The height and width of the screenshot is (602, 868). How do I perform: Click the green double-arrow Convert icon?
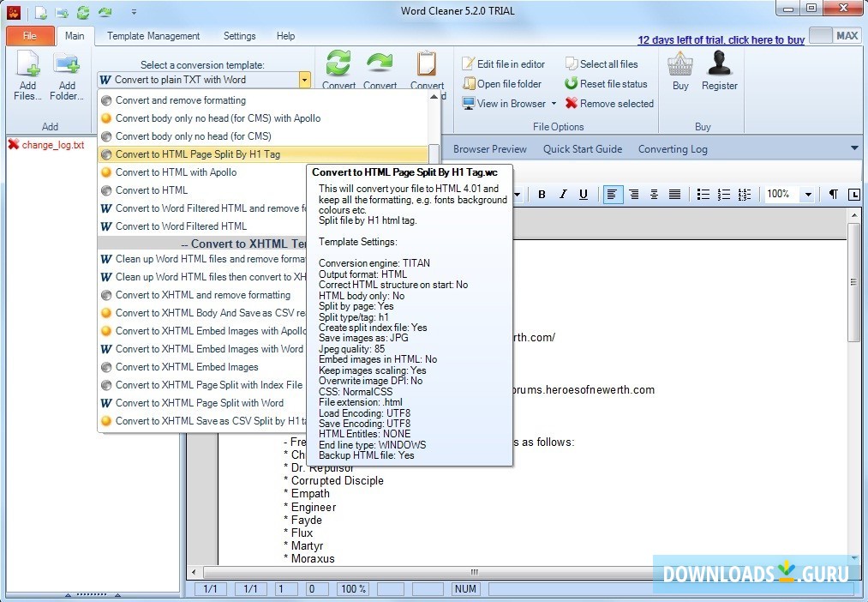[338, 63]
